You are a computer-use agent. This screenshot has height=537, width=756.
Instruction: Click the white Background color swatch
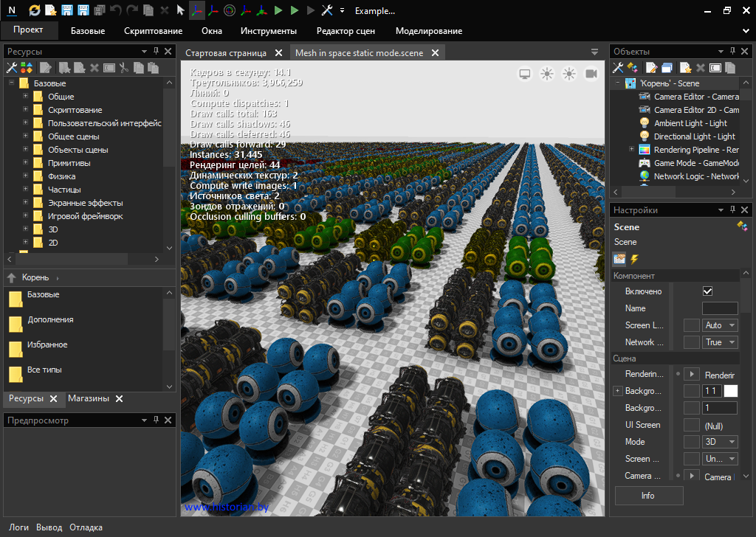(730, 391)
